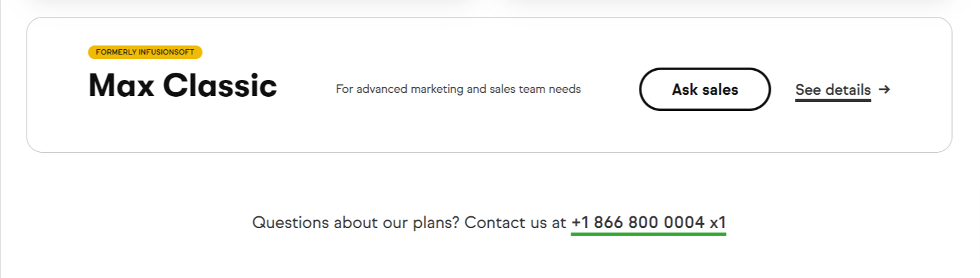The width and height of the screenshot is (980, 278).
Task: Click the Questions about our plans text
Action: 356,223
